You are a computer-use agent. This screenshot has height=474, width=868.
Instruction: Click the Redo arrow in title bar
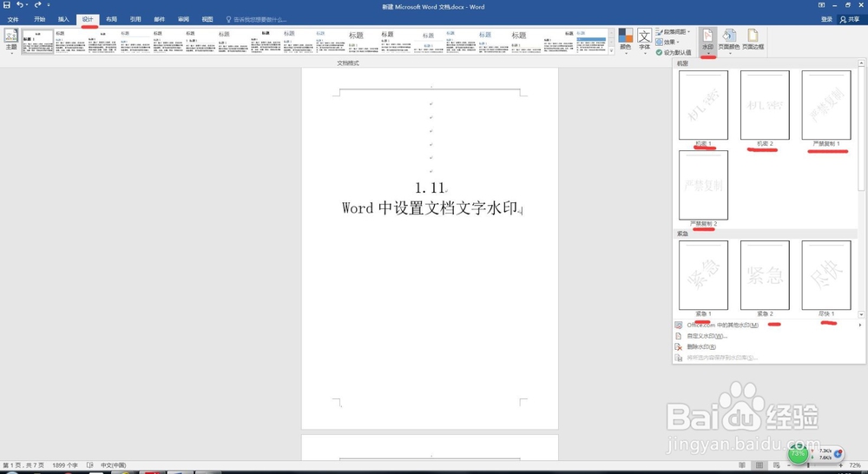pyautogui.click(x=37, y=5)
